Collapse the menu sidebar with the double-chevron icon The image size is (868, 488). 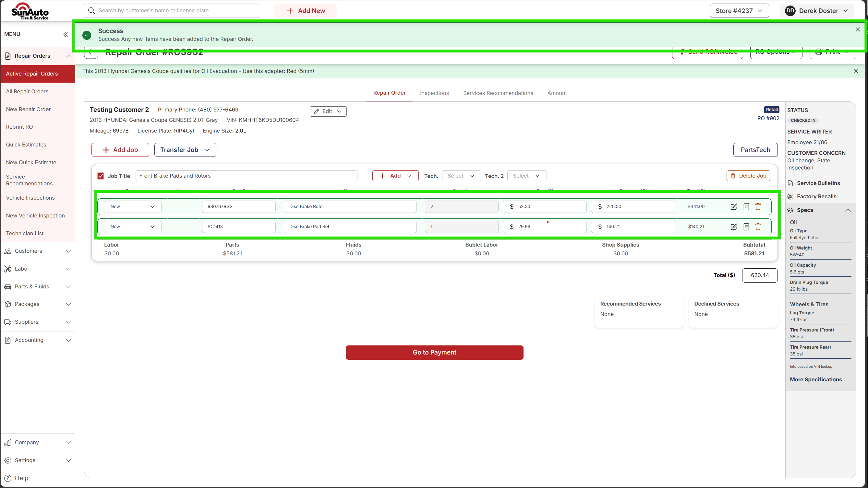66,34
